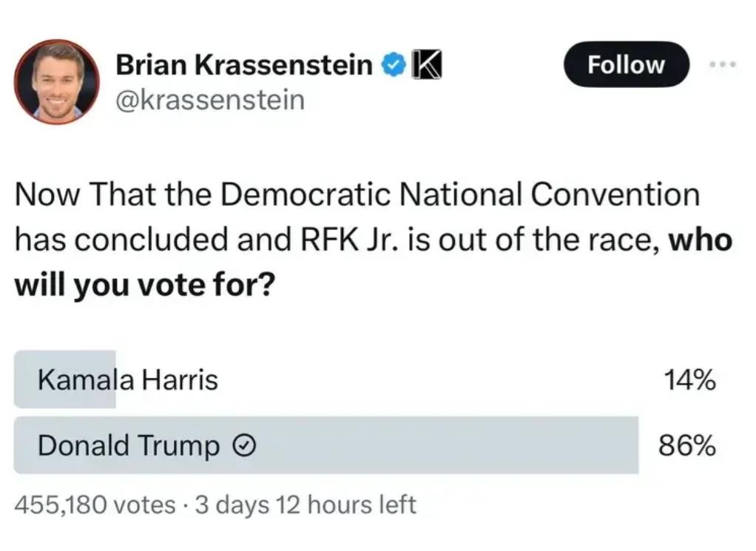Click the long shaded Donald Trump result bar
This screenshot has width=756, height=551.
[x=326, y=445]
